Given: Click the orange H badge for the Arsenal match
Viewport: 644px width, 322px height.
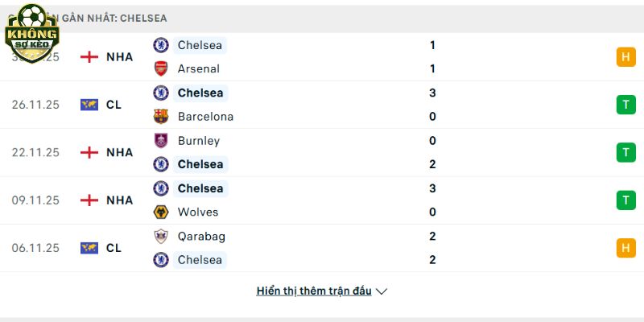Looking at the screenshot, I should pyautogui.click(x=625, y=57).
